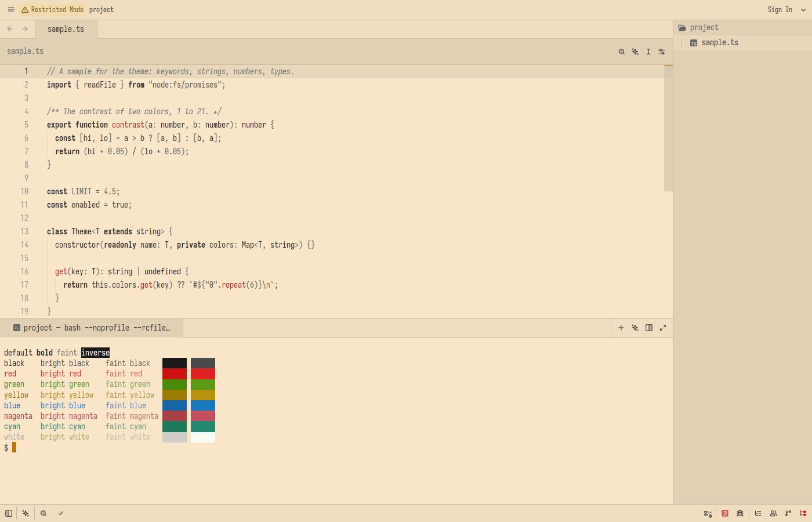This screenshot has height=522, width=812.
Task: Add a new terminal with plus icon
Action: coord(621,328)
